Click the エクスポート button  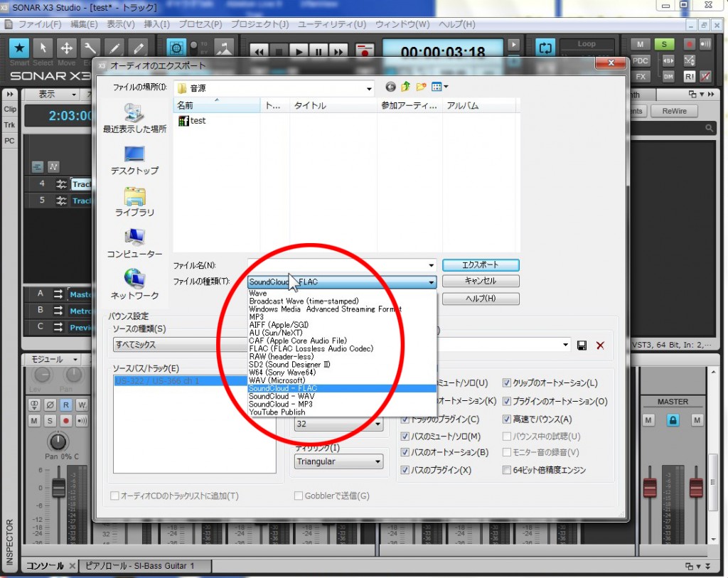[481, 265]
